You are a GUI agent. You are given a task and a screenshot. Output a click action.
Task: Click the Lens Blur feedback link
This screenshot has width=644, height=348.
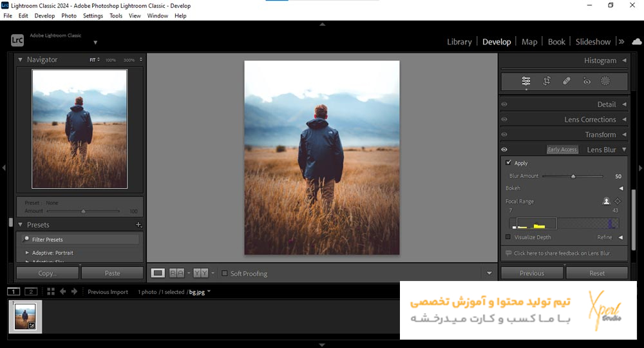pyautogui.click(x=562, y=253)
